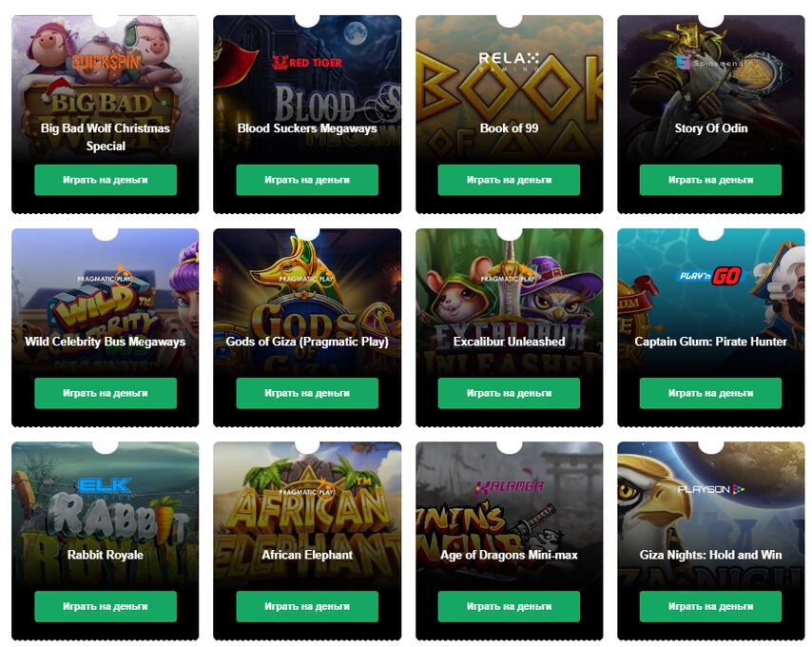The height and width of the screenshot is (647, 812).
Task: Click the Red Tiger logo on Blood Suckers card
Action: 307,63
